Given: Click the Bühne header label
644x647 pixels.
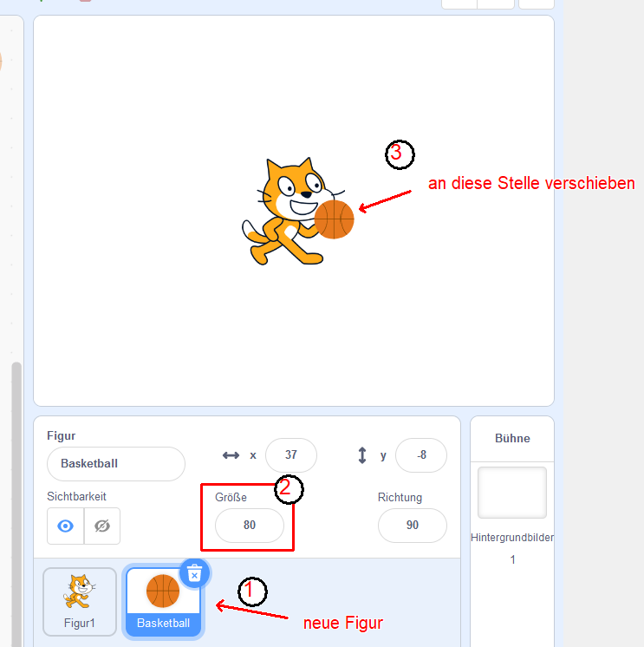Looking at the screenshot, I should [x=512, y=438].
